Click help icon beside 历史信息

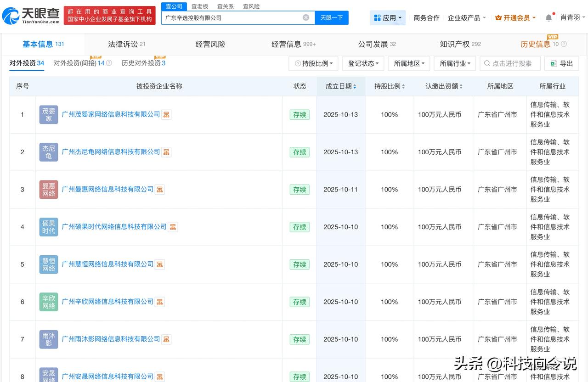coord(564,45)
